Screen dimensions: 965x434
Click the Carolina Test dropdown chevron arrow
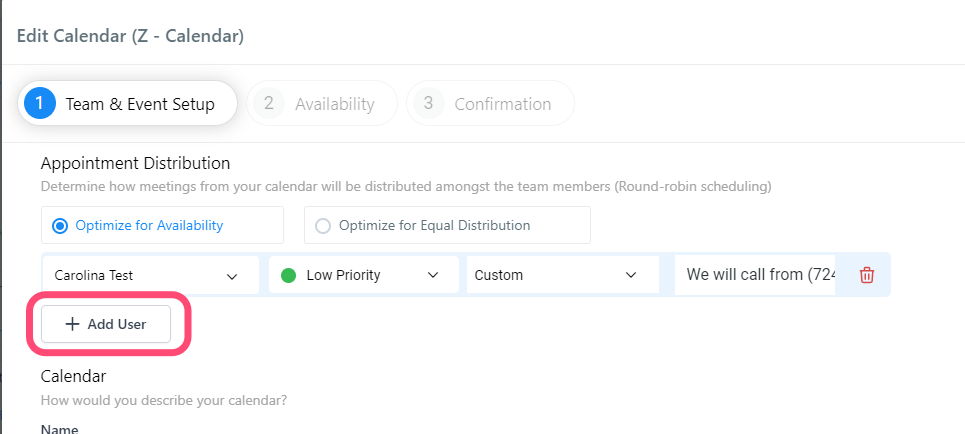pyautogui.click(x=232, y=276)
